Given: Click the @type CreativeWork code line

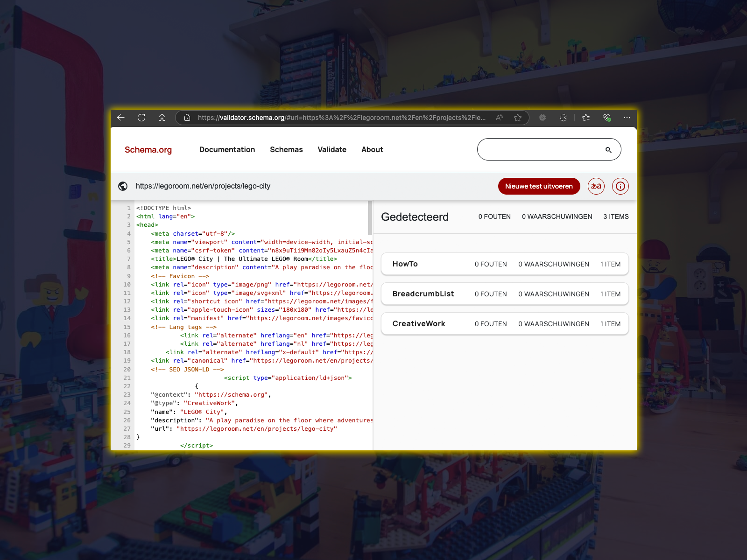Looking at the screenshot, I should click(194, 403).
